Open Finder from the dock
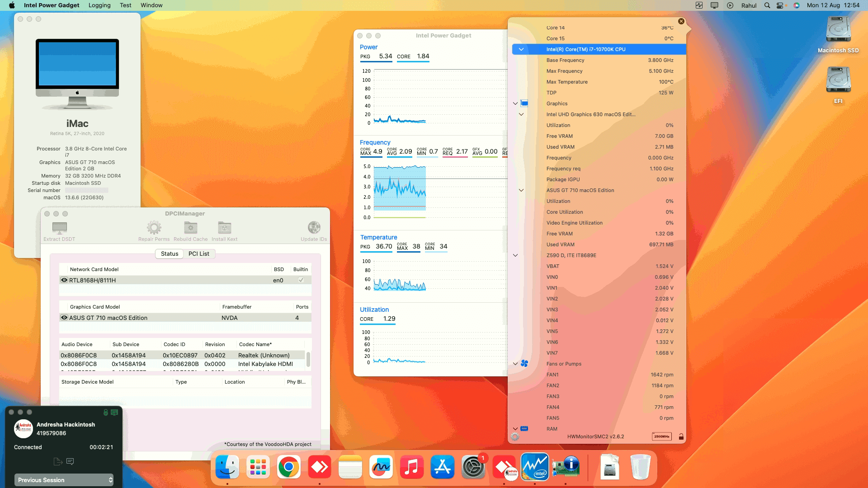 [227, 467]
